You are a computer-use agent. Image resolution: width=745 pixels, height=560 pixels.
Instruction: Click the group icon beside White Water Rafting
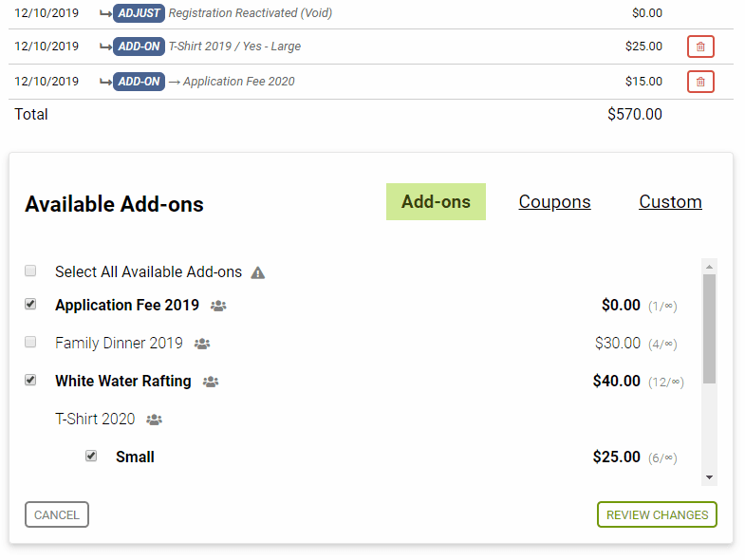(211, 382)
